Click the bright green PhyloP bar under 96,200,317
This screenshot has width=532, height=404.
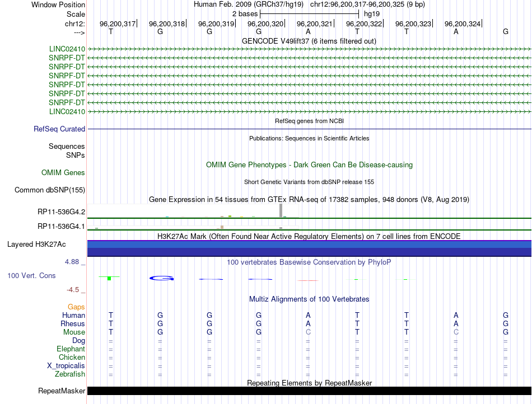tap(109, 278)
